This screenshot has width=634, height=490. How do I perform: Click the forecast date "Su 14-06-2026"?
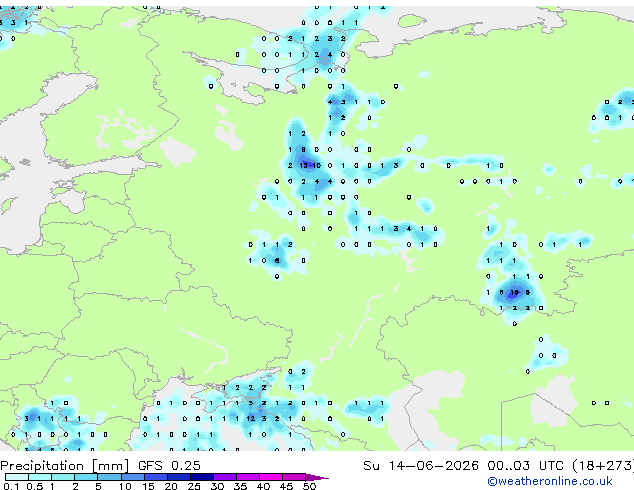pos(421,466)
